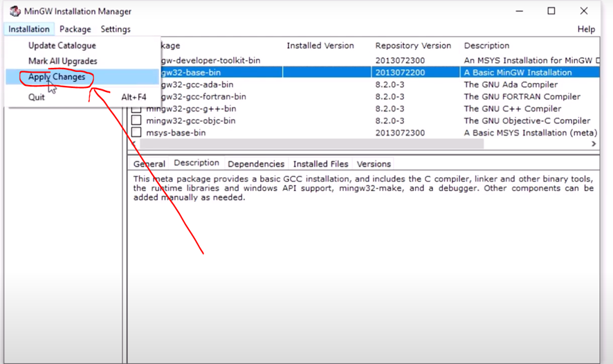The height and width of the screenshot is (364, 613).
Task: Switch to the Dependencies tab
Action: coord(256,164)
